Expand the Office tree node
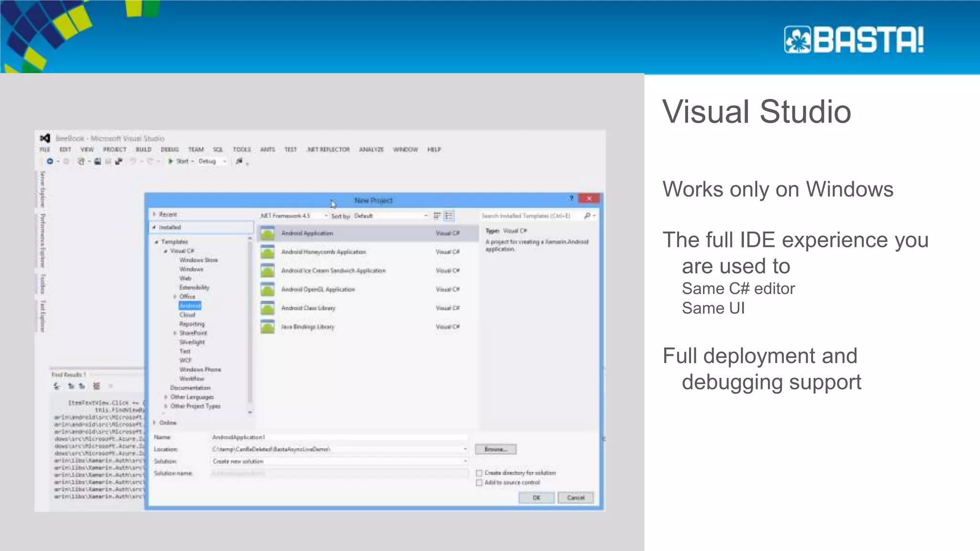 pyautogui.click(x=175, y=297)
